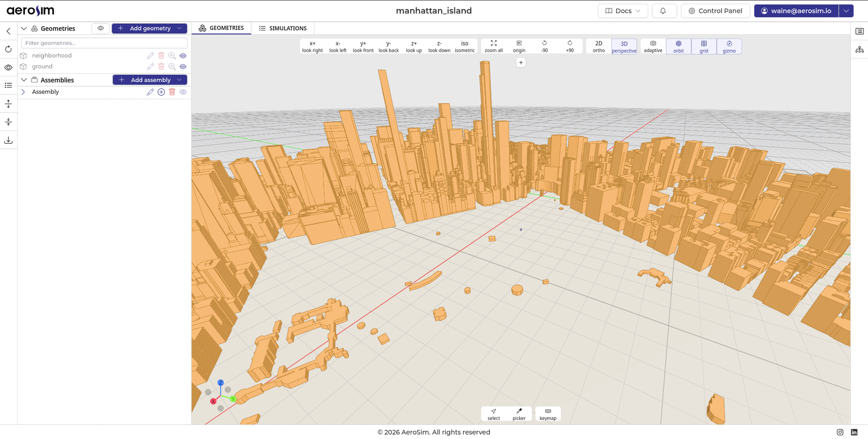Switch to 3D perspective projection
This screenshot has width=868, height=439.
click(x=624, y=47)
